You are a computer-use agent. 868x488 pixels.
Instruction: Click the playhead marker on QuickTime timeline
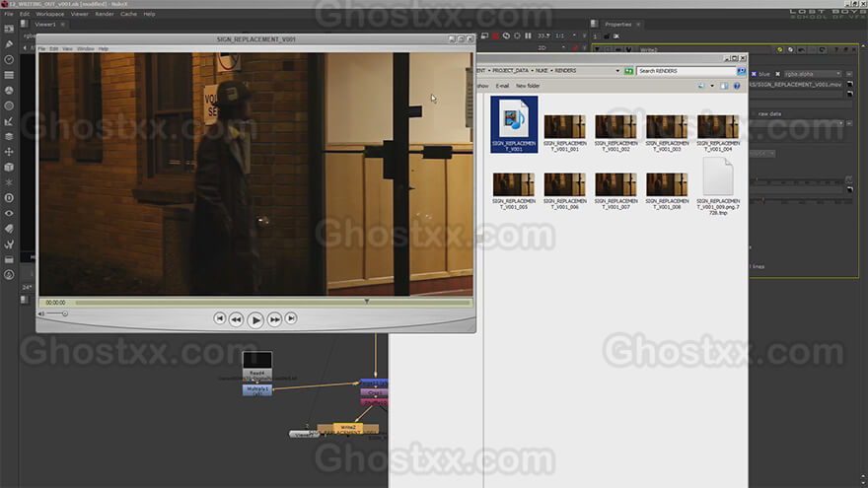coord(367,301)
